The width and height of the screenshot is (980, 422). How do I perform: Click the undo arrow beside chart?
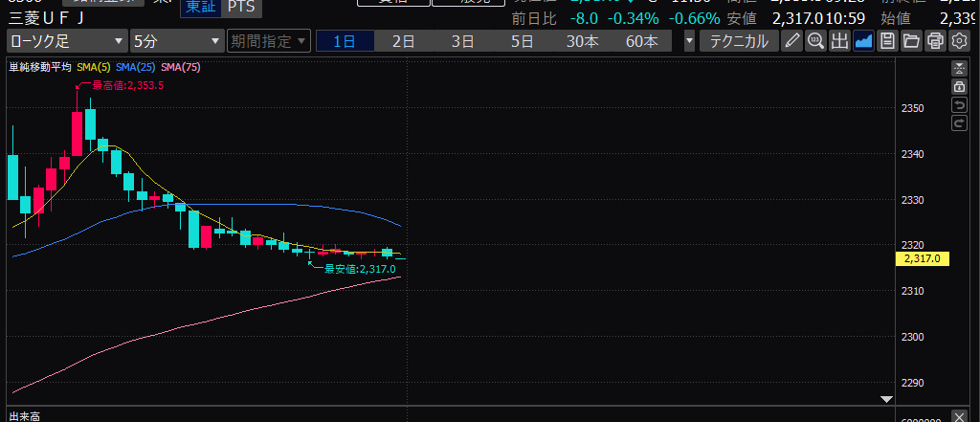958,105
